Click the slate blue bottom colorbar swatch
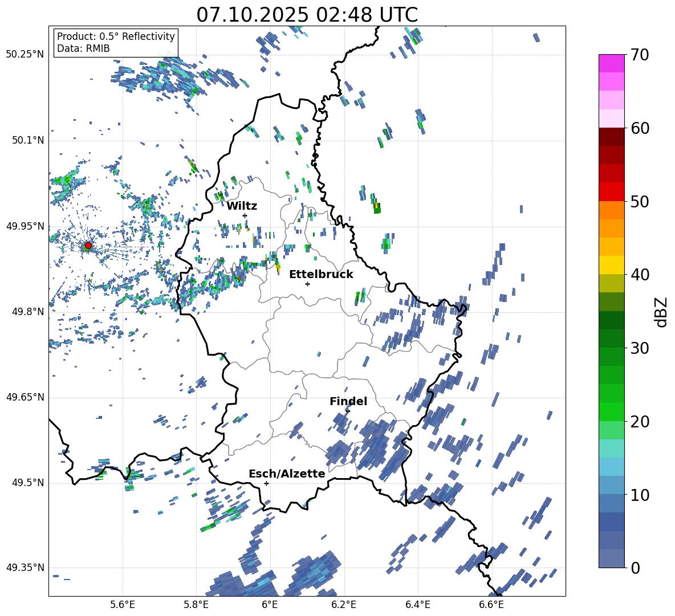Screen dimensions: 675x616 (x=611, y=558)
